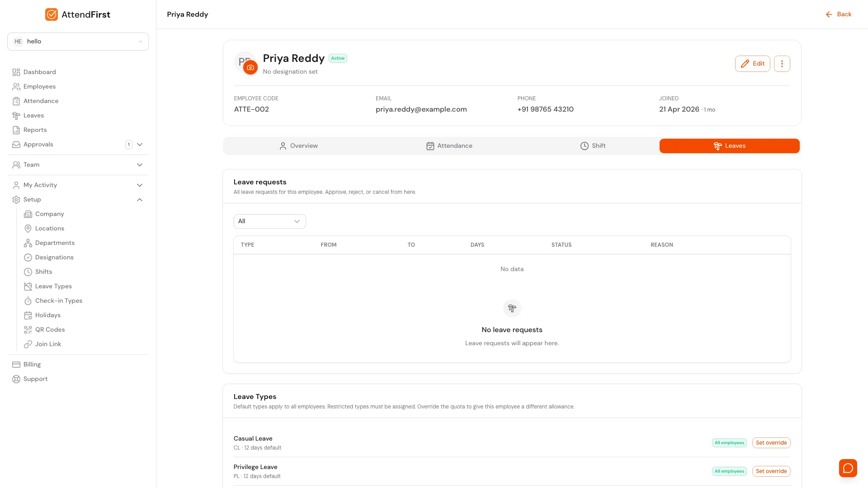This screenshot has width=868, height=488.
Task: Click the email priya.reddy@example.com
Action: (421, 109)
